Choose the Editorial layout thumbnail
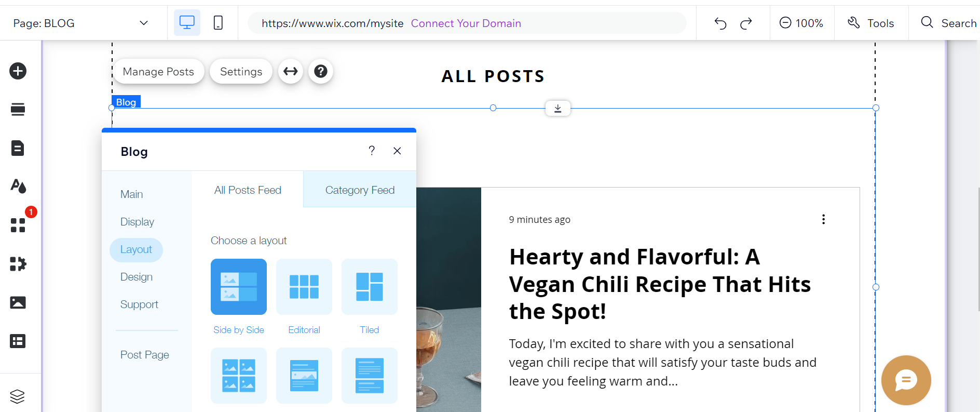This screenshot has height=412, width=980. click(304, 287)
